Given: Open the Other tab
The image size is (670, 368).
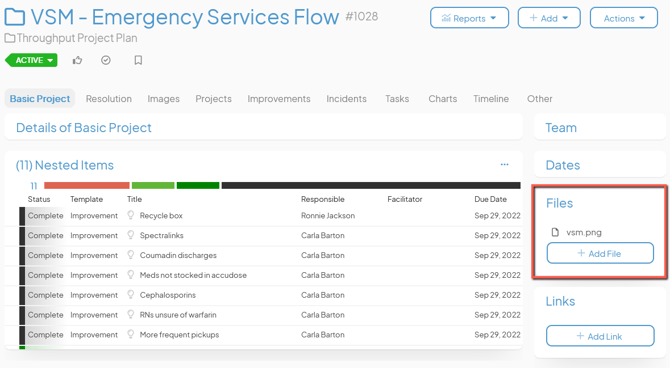Looking at the screenshot, I should [539, 99].
